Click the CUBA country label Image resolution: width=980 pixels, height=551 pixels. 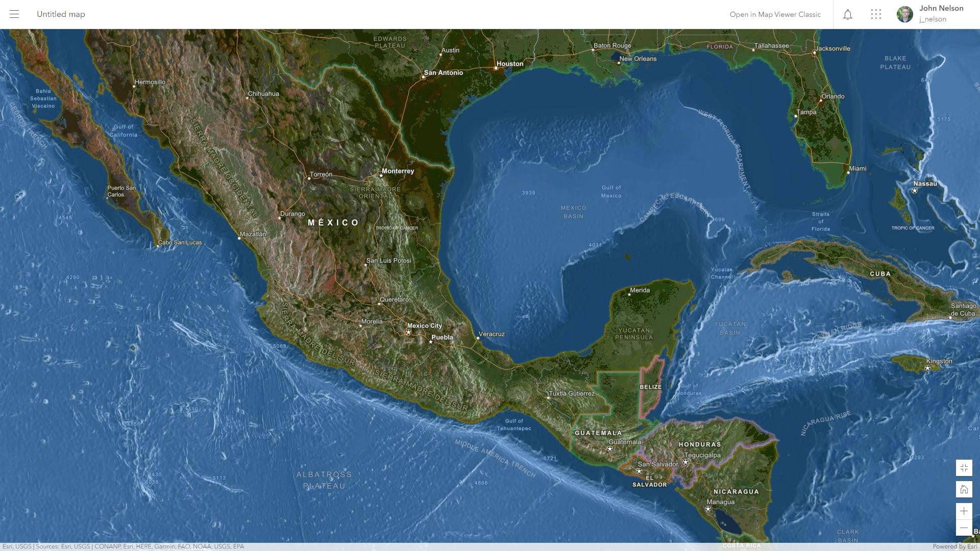coord(880,274)
